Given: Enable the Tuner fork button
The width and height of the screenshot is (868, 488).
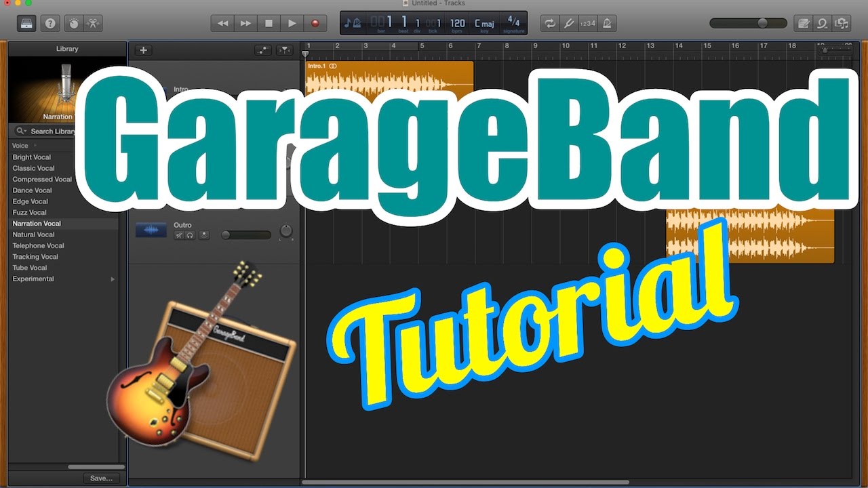Looking at the screenshot, I should tap(568, 23).
